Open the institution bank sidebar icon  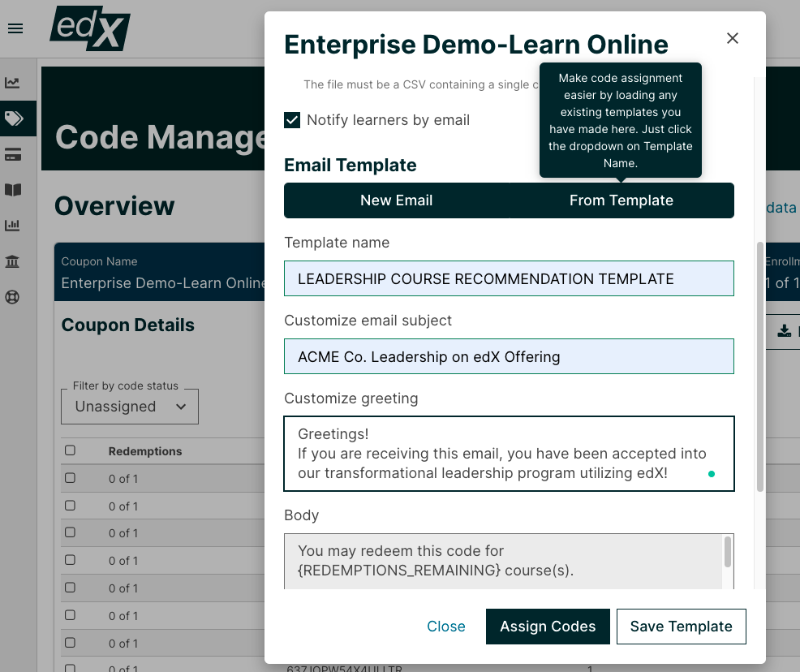pyautogui.click(x=12, y=261)
